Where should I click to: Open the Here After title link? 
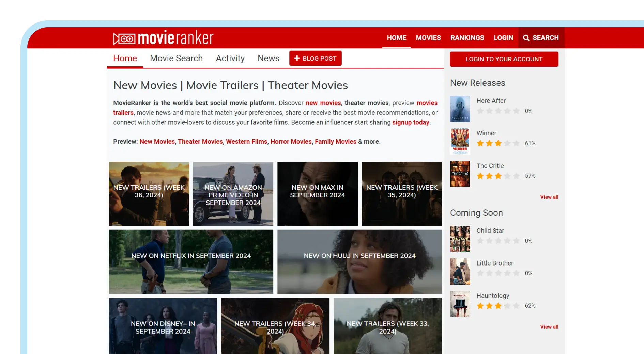(x=491, y=101)
